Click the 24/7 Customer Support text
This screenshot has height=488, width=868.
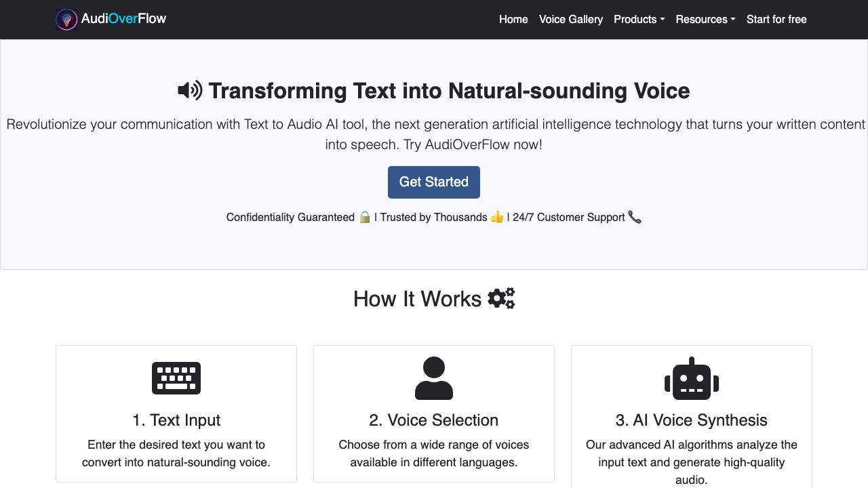568,218
